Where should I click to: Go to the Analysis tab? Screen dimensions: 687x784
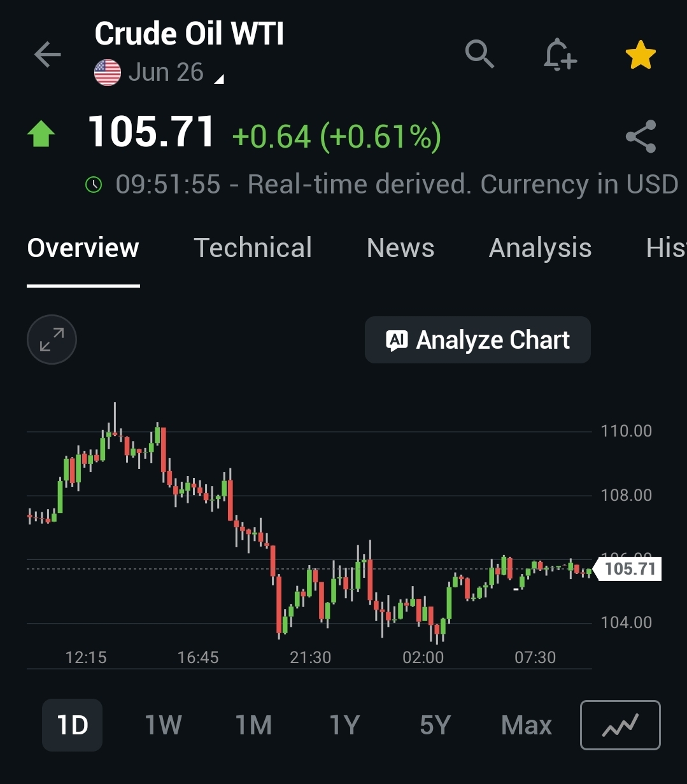point(540,248)
